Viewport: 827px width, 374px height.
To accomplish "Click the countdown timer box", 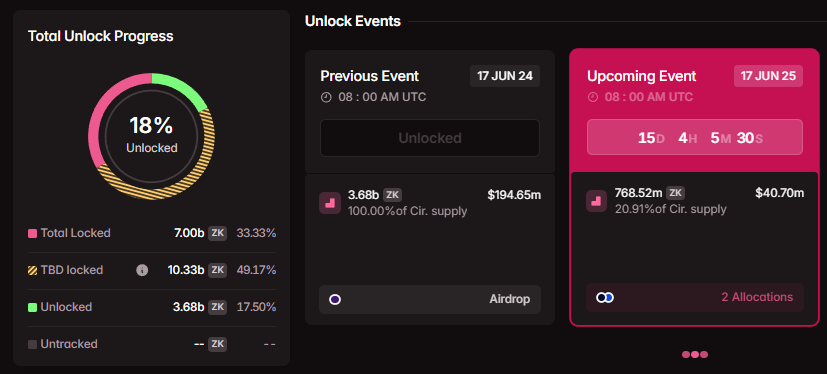I will 695,137.
